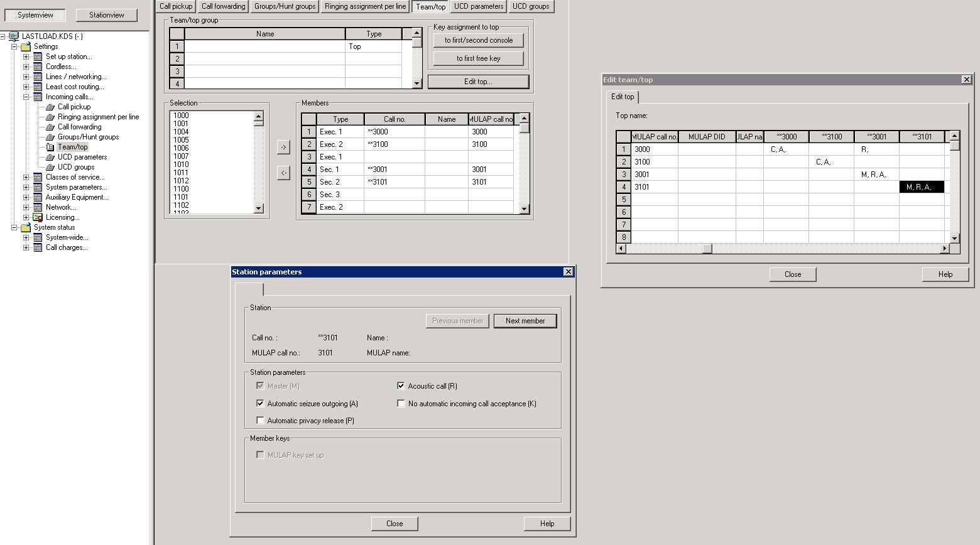Click the Call forwarding page icon in tree
The width and height of the screenshot is (980, 545).
click(x=50, y=127)
